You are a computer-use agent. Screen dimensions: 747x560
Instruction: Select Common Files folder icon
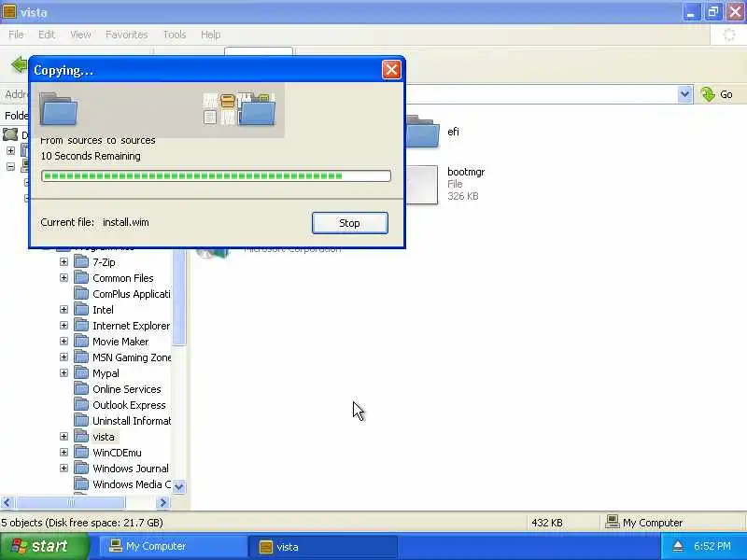coord(82,277)
